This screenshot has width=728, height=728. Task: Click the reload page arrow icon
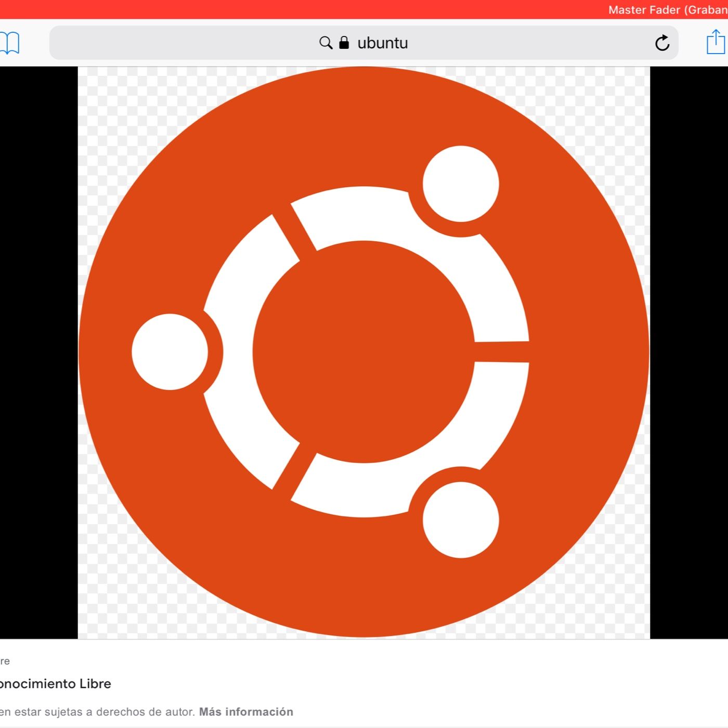662,43
